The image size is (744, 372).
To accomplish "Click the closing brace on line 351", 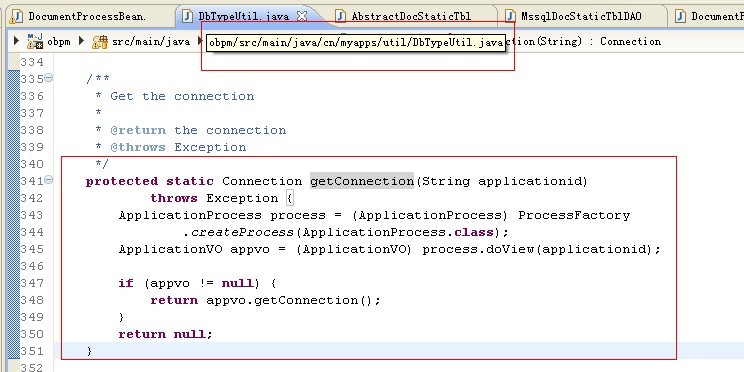I will [x=90, y=352].
